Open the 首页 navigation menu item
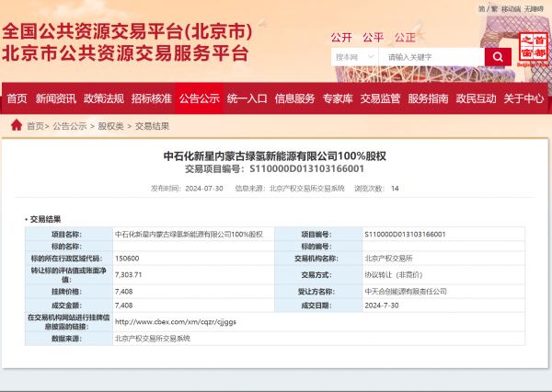The height and width of the screenshot is (392, 552). coord(17,98)
